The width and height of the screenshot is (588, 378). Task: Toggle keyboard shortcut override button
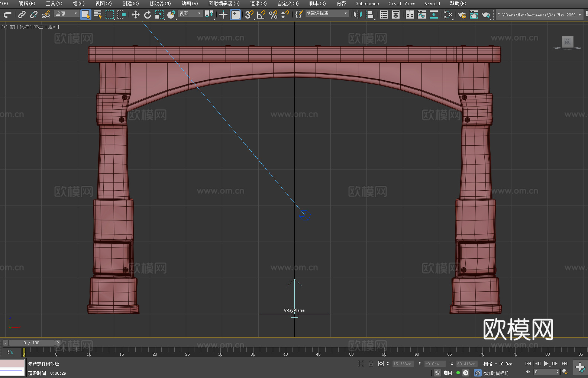click(235, 14)
